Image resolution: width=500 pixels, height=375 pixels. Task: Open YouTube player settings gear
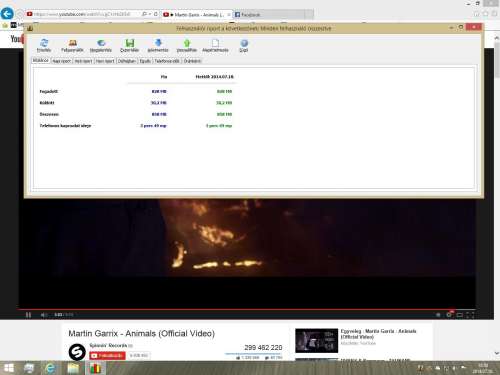[x=449, y=315]
